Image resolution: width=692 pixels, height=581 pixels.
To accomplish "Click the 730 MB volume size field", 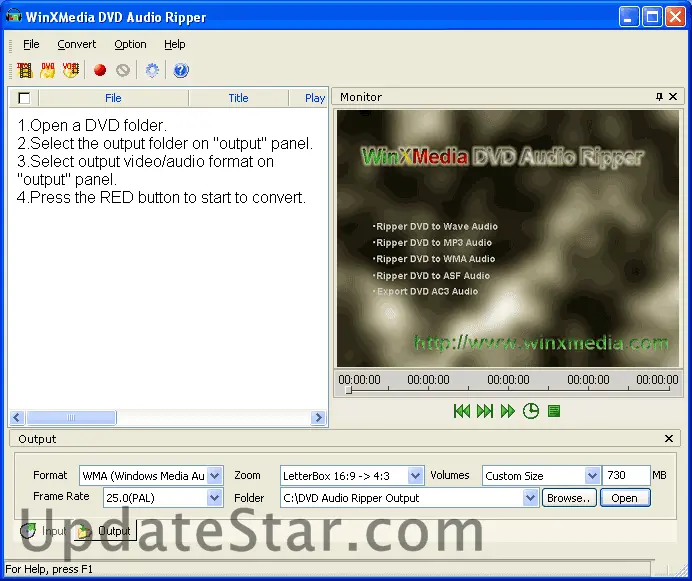I will pos(626,475).
